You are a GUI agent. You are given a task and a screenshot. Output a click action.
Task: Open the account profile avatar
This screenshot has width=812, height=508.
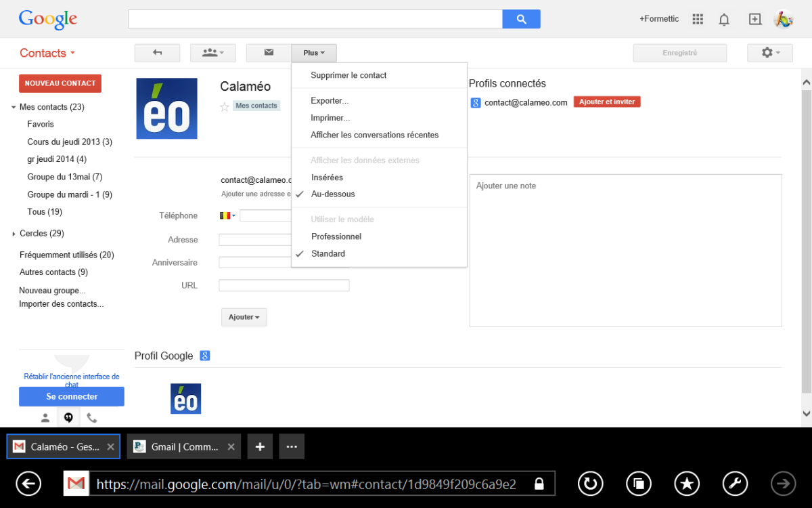click(784, 19)
